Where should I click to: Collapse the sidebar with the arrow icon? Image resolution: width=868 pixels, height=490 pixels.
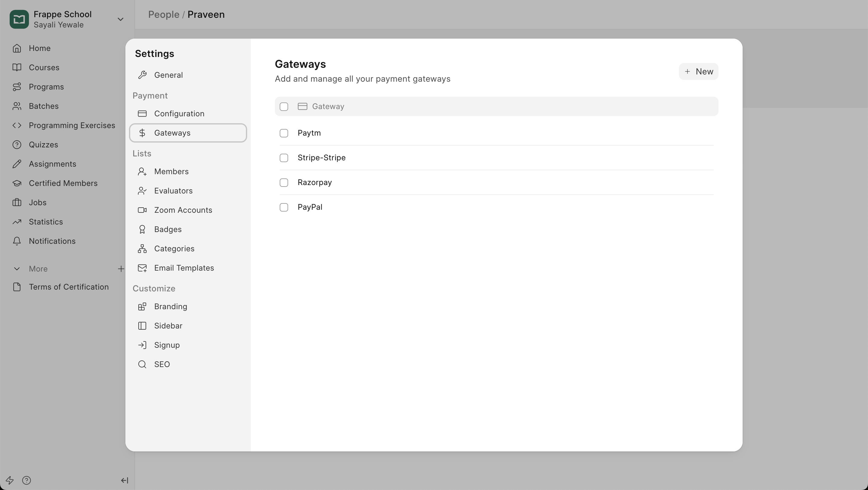point(124,480)
